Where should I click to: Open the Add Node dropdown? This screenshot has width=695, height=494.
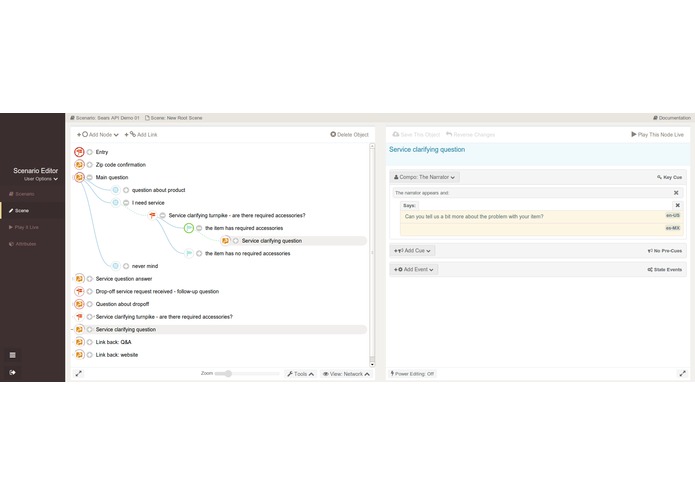(98, 135)
